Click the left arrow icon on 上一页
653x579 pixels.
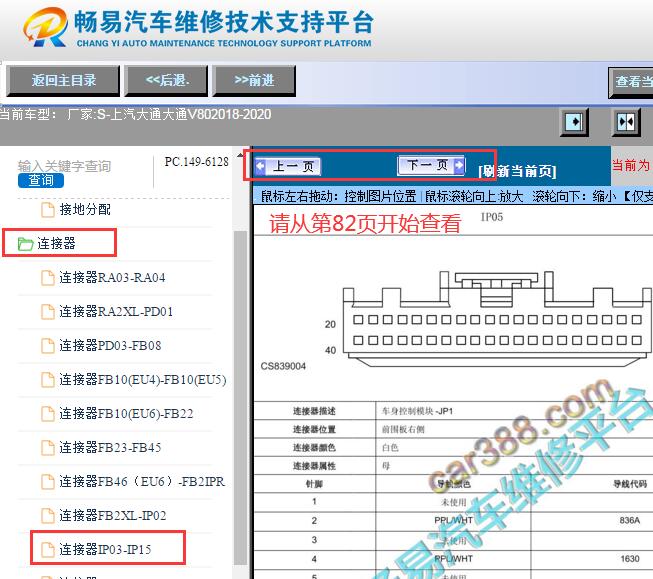coord(260,166)
